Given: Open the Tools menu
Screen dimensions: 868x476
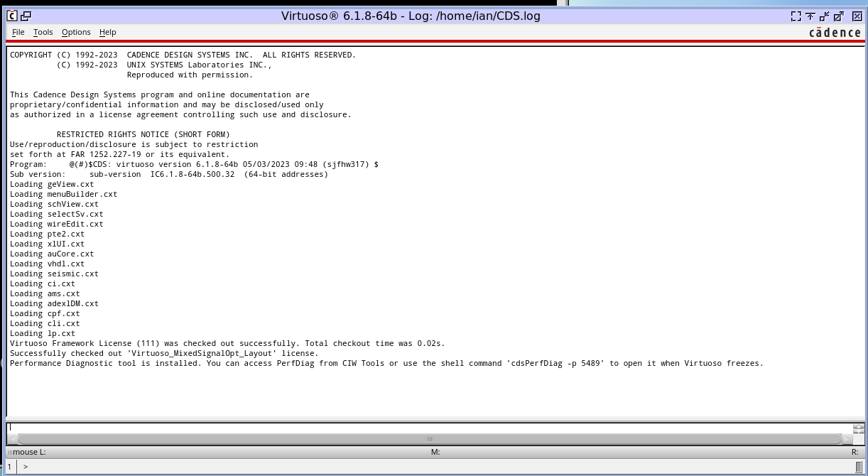Looking at the screenshot, I should tap(43, 32).
